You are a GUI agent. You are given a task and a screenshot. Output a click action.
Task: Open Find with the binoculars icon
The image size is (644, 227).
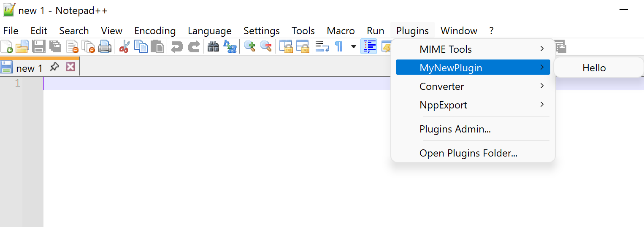tap(213, 46)
